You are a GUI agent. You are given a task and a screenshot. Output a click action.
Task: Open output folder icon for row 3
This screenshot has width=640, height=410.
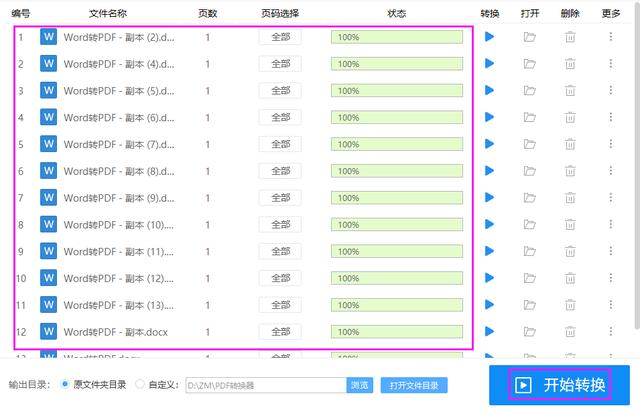530,91
